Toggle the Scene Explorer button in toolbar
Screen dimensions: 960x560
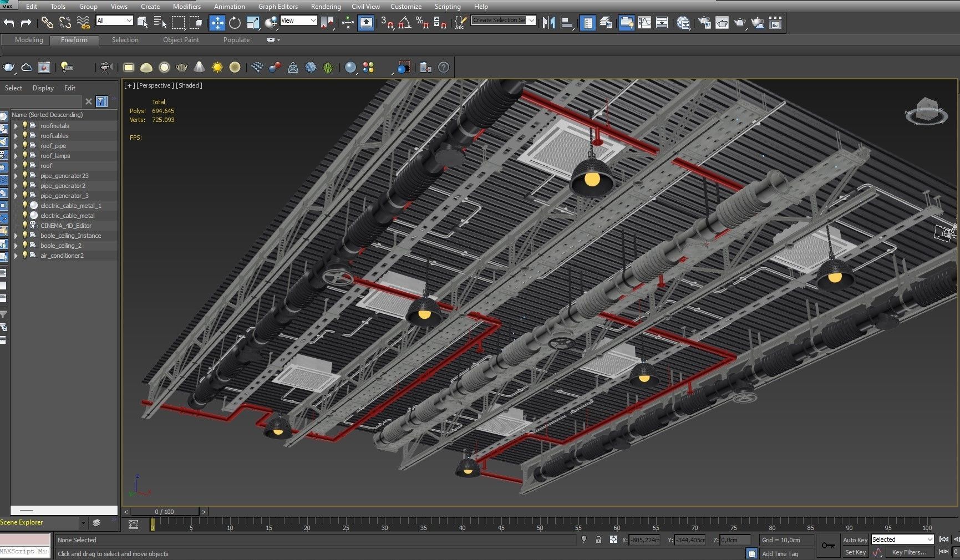pyautogui.click(x=588, y=23)
